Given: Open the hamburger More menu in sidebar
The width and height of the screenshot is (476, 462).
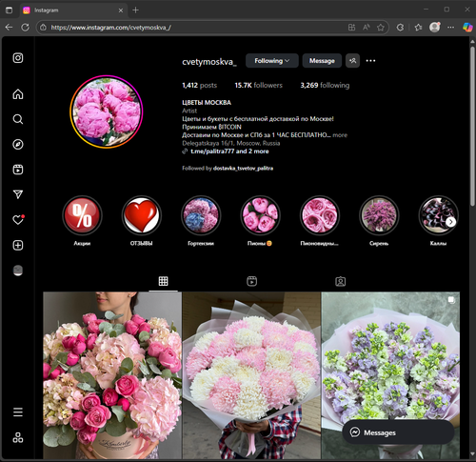Looking at the screenshot, I should (x=18, y=412).
